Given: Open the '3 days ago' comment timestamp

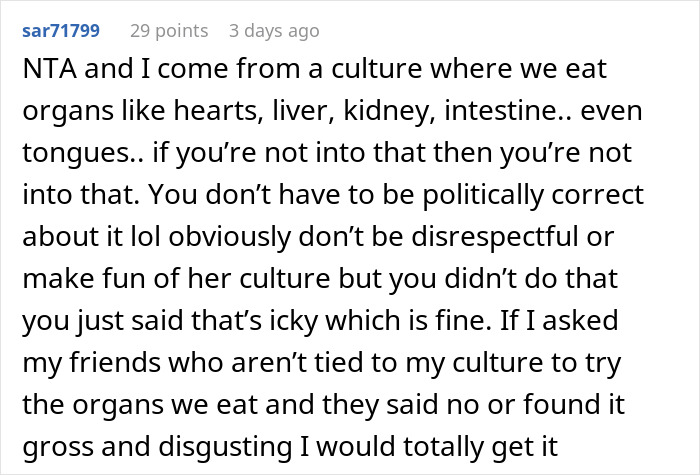Looking at the screenshot, I should [x=272, y=31].
